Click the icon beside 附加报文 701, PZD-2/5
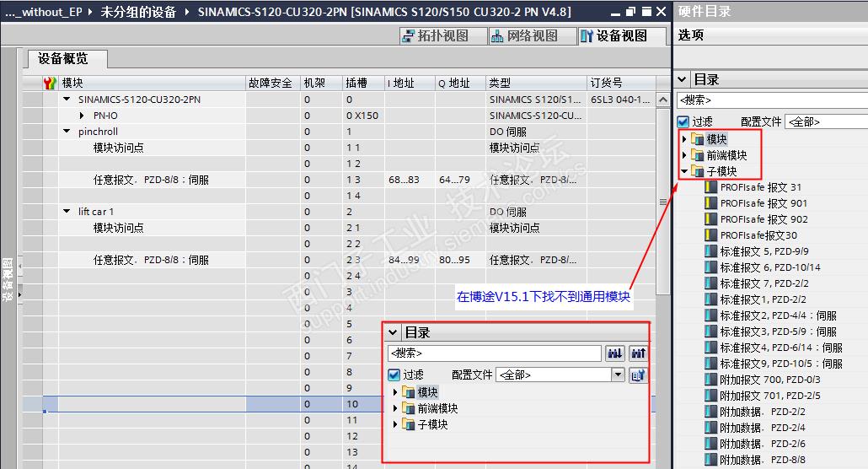Image resolution: width=868 pixels, height=469 pixels. (x=710, y=396)
